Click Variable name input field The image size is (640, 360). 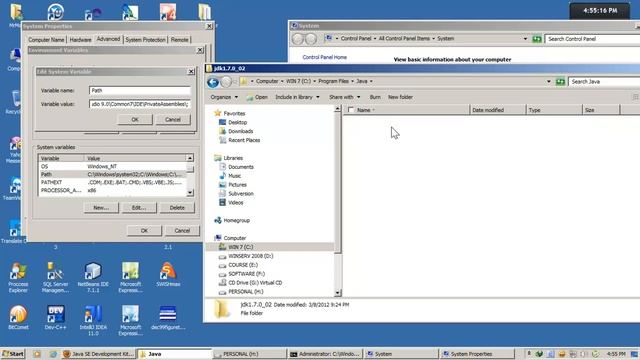point(140,91)
